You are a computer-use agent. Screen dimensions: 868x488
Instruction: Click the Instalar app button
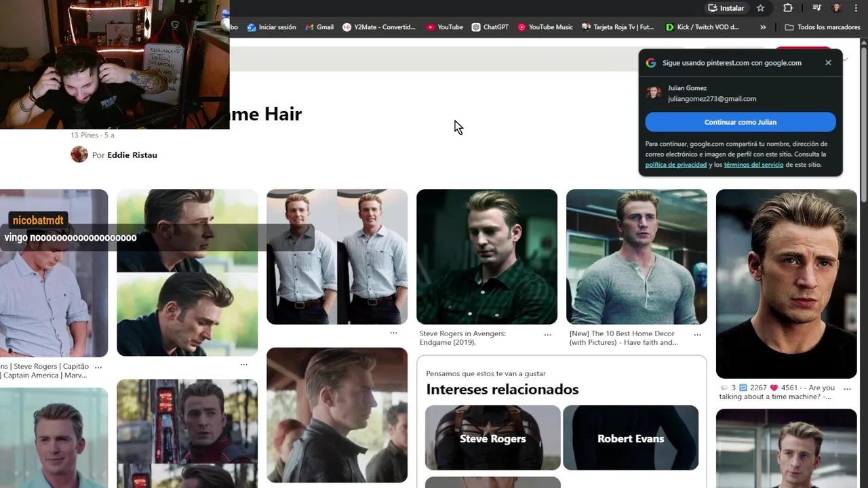[726, 8]
